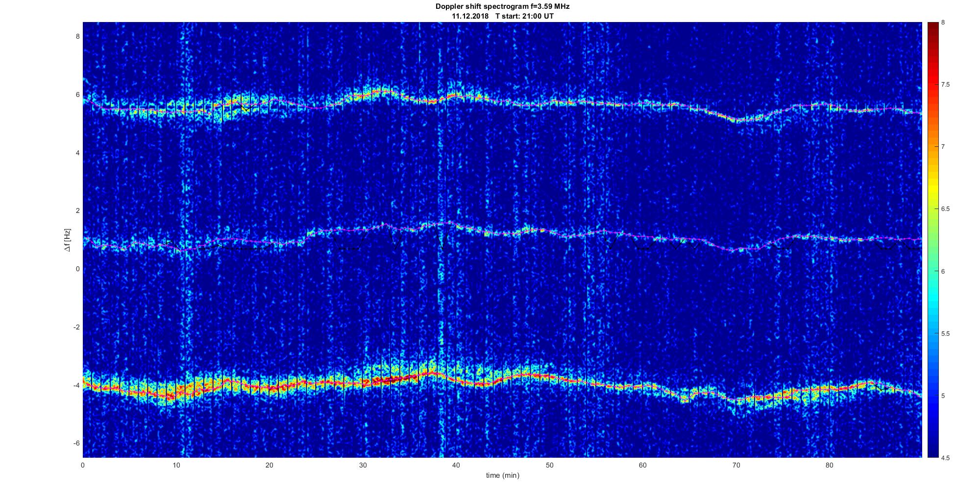
Task: Click the time axis tick label '60'
Action: (643, 465)
